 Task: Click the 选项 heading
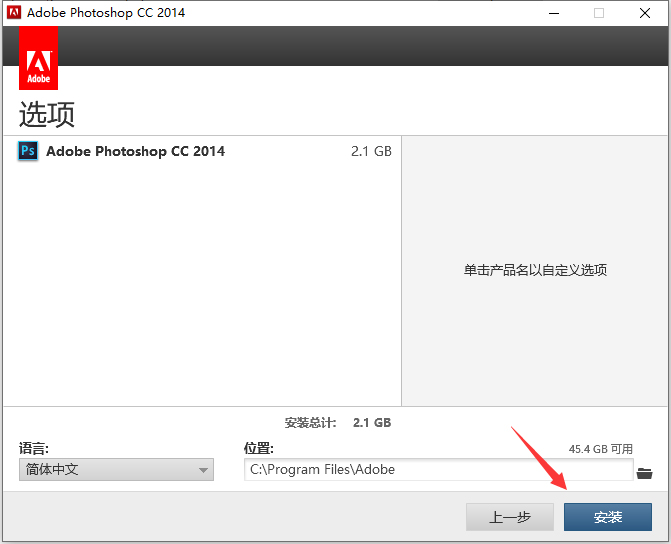pyautogui.click(x=47, y=114)
